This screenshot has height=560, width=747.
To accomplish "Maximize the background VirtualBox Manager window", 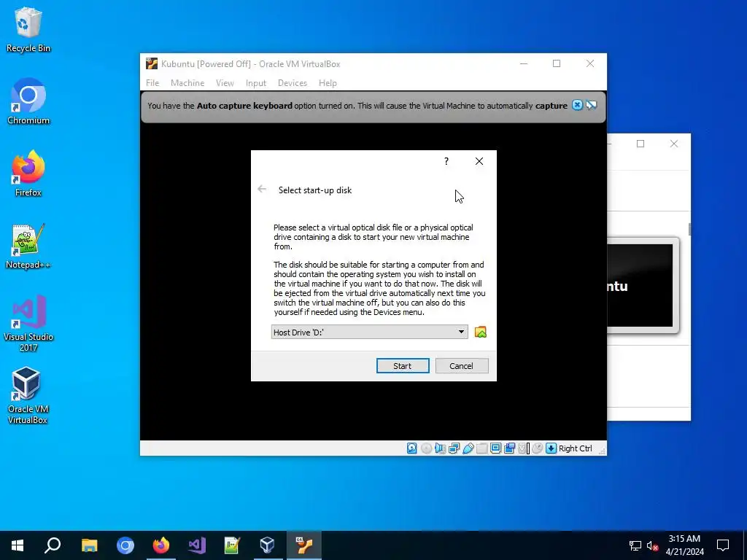I will tap(640, 144).
